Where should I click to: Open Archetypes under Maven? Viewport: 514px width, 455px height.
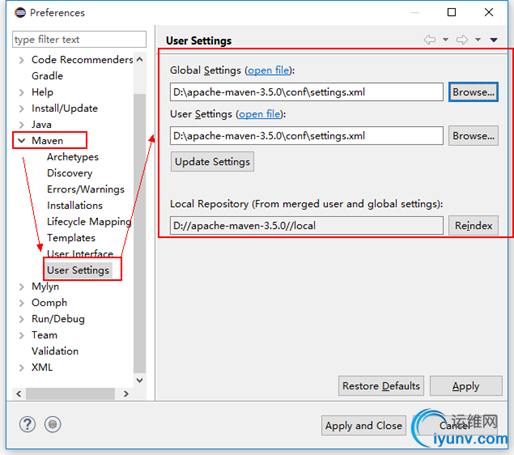73,157
